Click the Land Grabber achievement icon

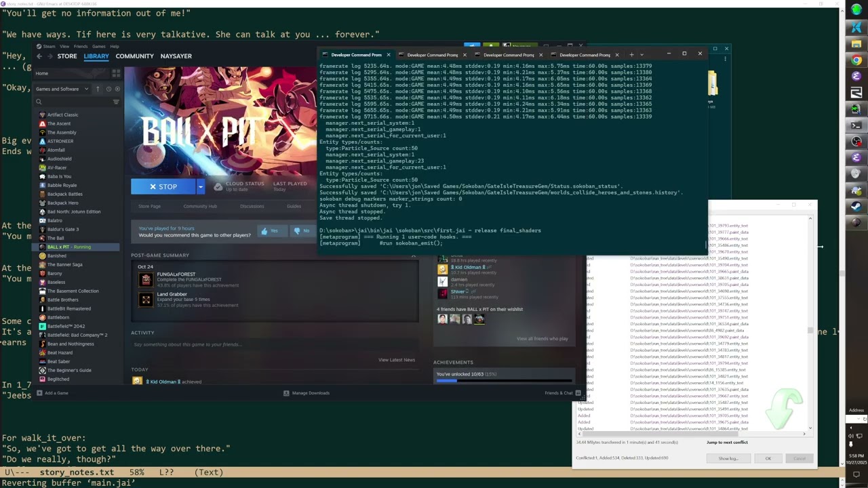[x=146, y=299]
